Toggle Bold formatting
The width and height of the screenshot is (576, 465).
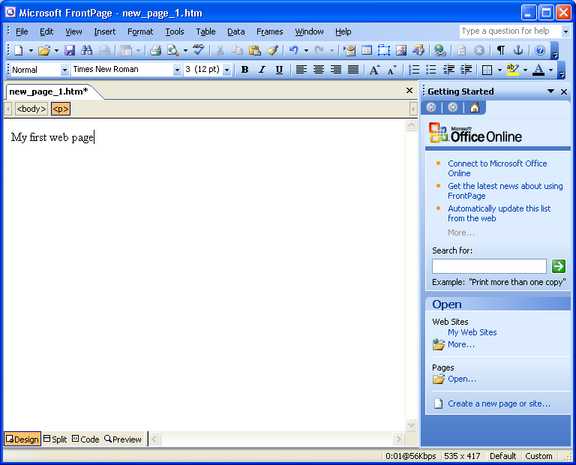pyautogui.click(x=244, y=69)
